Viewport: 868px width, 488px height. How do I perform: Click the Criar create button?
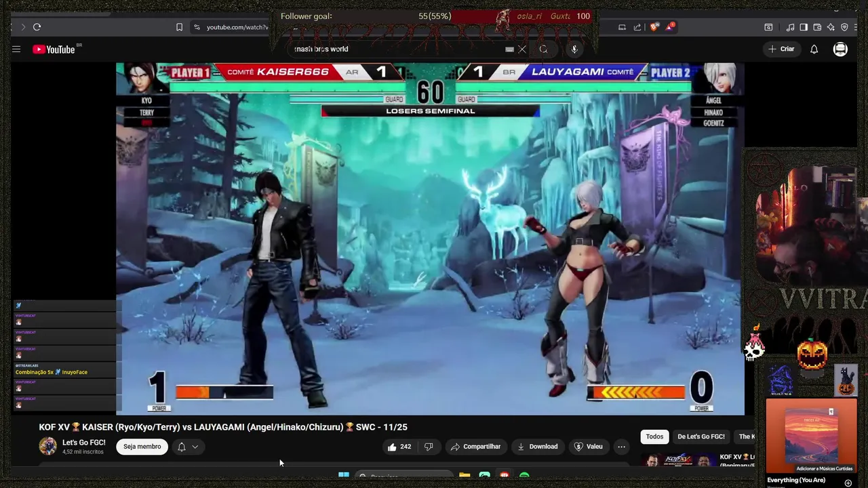click(781, 49)
